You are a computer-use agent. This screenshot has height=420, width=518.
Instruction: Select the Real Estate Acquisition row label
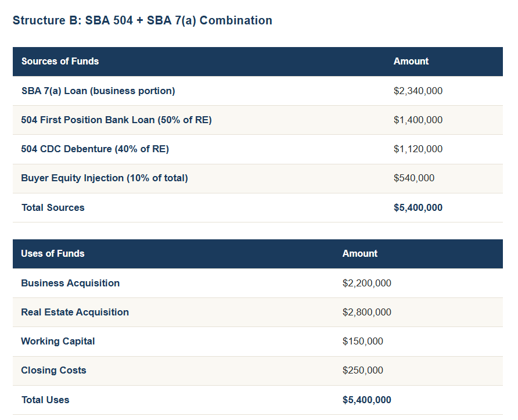coord(75,312)
